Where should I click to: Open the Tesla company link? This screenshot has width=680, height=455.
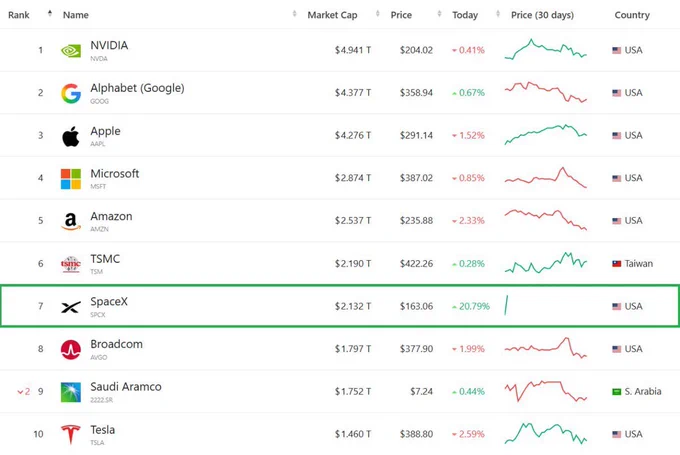tap(102, 429)
